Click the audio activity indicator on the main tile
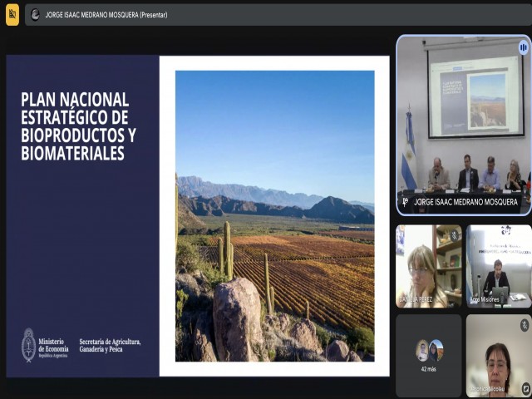Image resolution: width=532 pixels, height=399 pixels. 523,47
